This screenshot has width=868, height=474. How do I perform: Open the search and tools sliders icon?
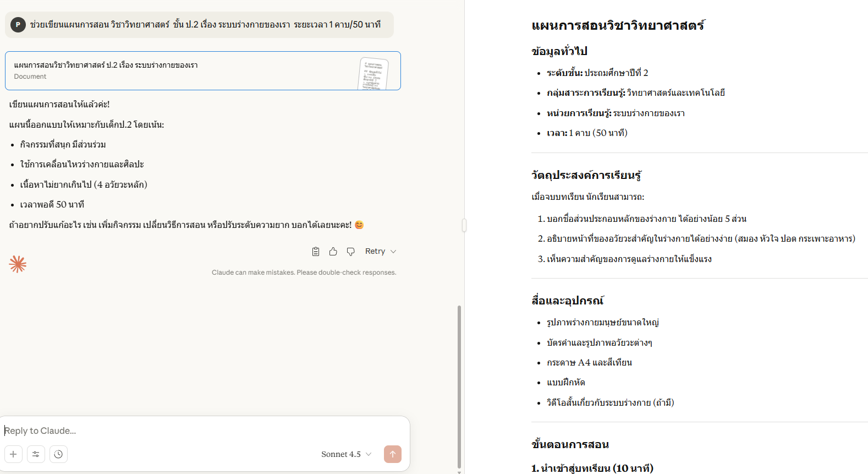point(36,454)
